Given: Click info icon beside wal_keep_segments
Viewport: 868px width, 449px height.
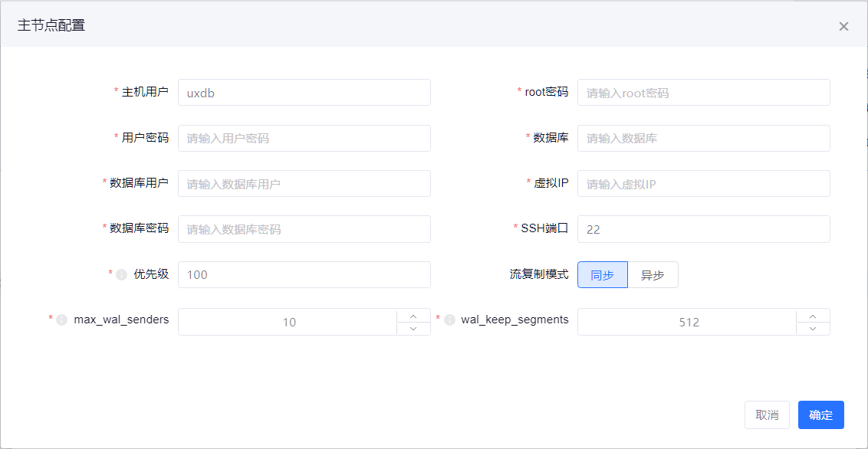Looking at the screenshot, I should (x=449, y=320).
